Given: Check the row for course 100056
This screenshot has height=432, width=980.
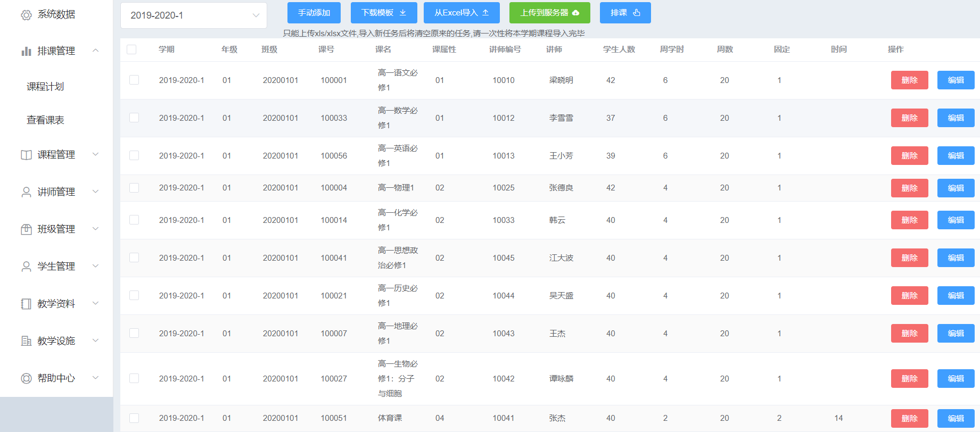Looking at the screenshot, I should click(134, 155).
